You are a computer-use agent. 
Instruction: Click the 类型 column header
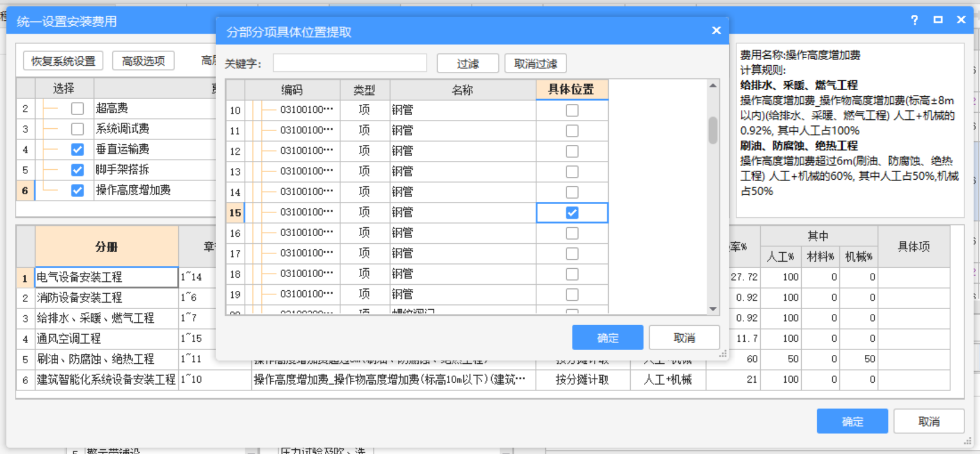[365, 90]
